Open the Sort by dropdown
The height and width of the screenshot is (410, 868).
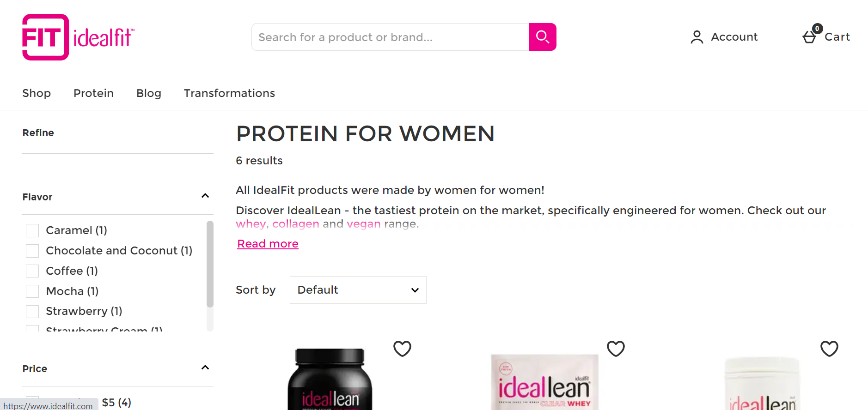click(x=358, y=290)
